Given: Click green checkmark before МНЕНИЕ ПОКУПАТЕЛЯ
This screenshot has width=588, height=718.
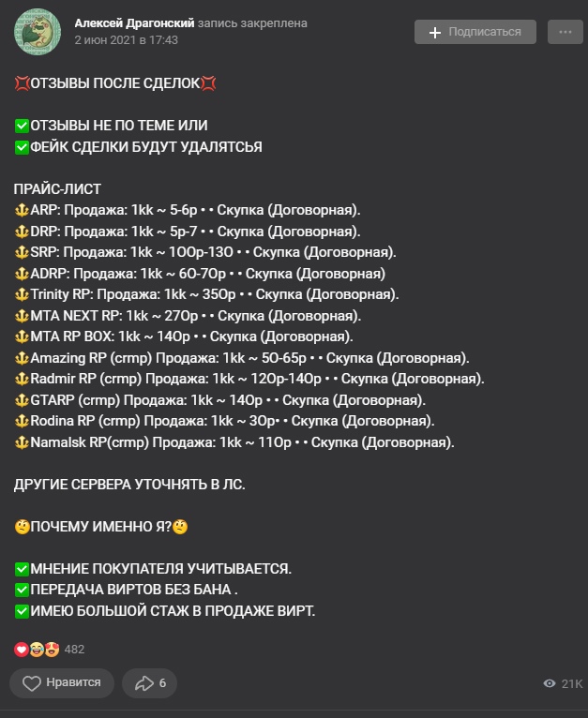Looking at the screenshot, I should [22, 569].
